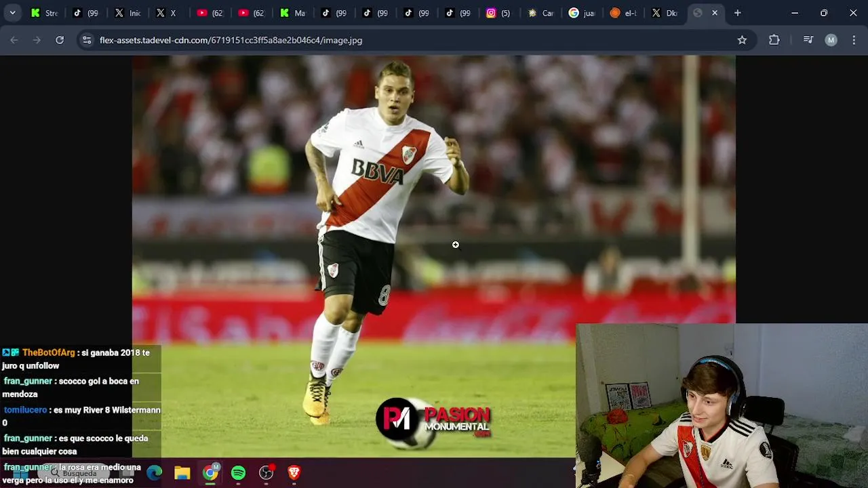Switch to the Kick 'Stre' tab
The height and width of the screenshot is (488, 868).
point(45,13)
